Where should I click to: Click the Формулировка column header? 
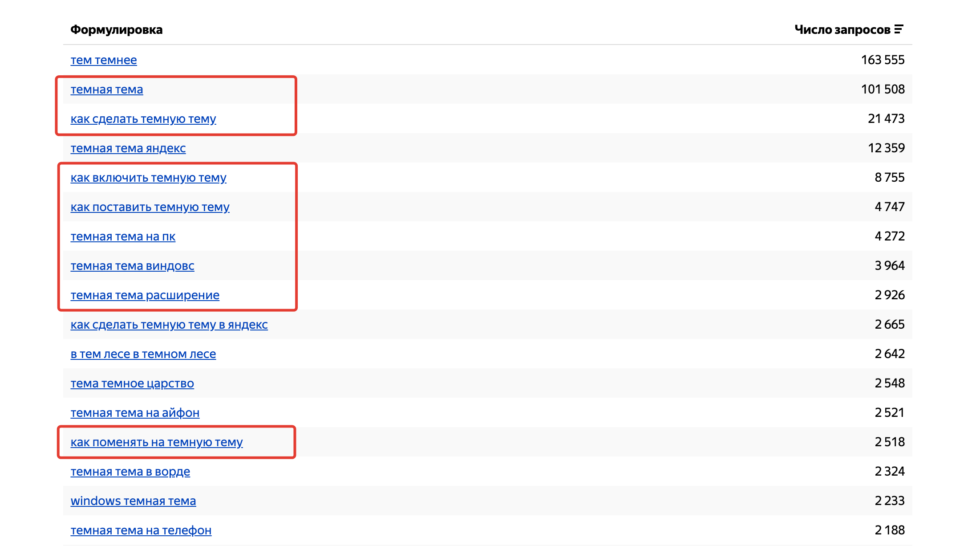click(117, 30)
